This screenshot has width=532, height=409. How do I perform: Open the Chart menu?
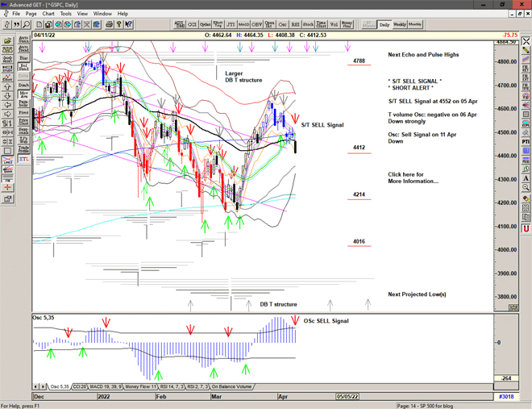click(x=48, y=14)
